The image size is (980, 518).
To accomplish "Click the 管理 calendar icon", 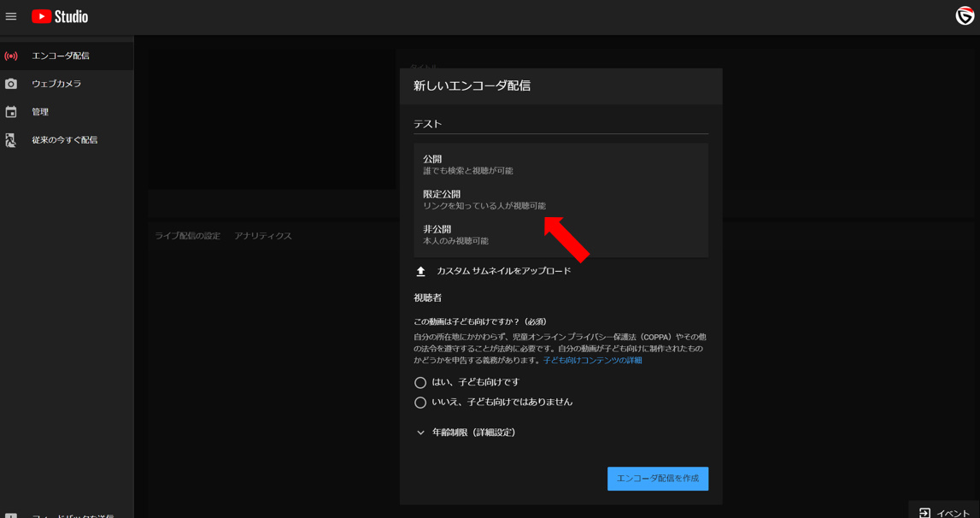I will click(11, 112).
